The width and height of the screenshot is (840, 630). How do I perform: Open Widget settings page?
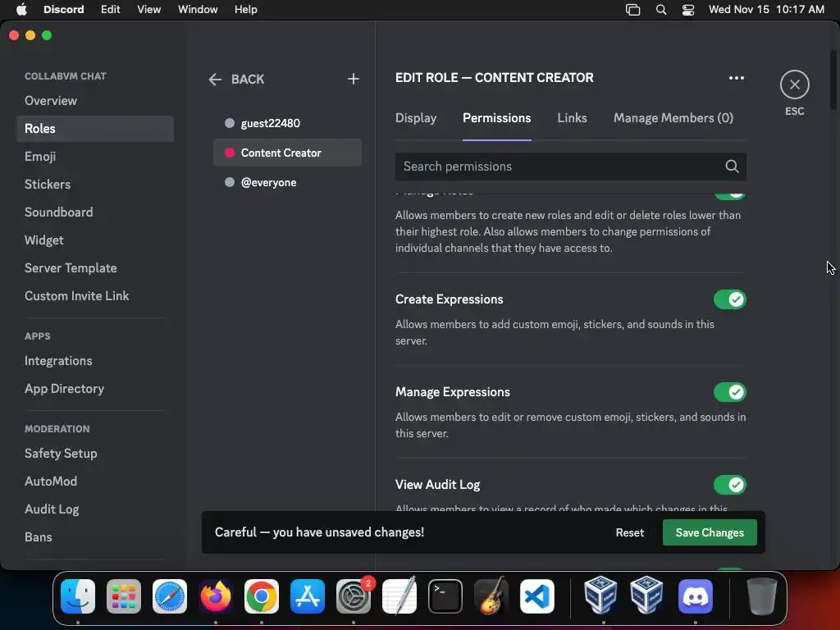coord(95,240)
